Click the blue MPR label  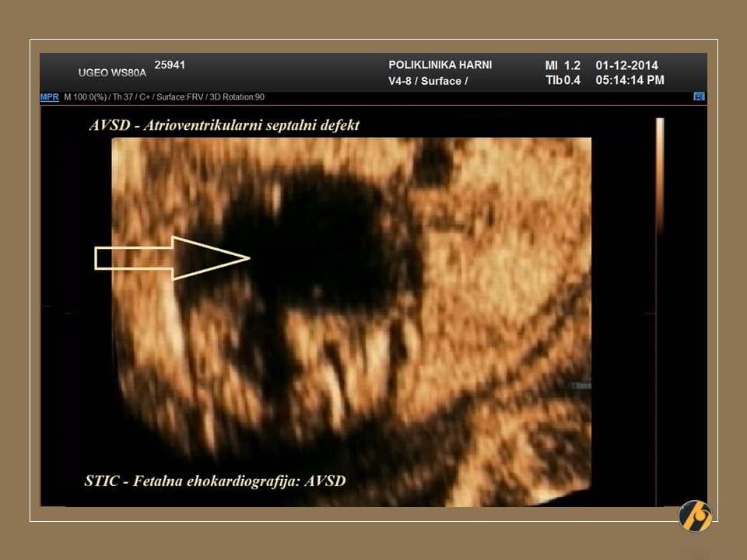[x=49, y=97]
